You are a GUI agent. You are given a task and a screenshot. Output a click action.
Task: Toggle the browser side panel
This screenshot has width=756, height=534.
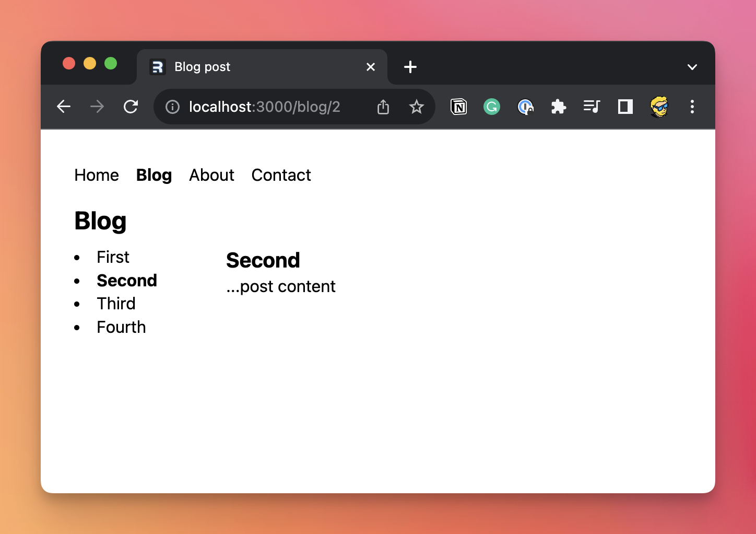click(625, 107)
